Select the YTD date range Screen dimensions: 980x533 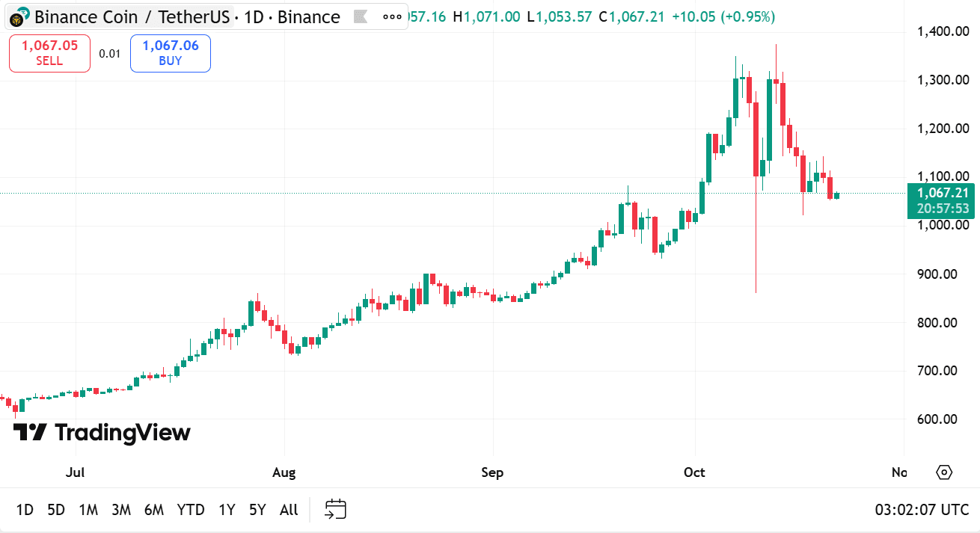[x=191, y=510]
